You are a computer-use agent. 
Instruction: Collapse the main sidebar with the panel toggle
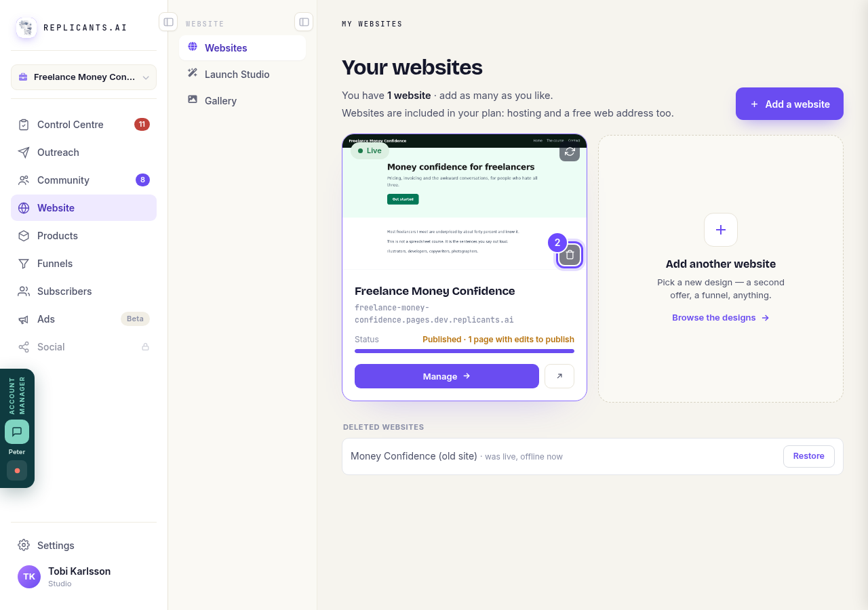[168, 22]
